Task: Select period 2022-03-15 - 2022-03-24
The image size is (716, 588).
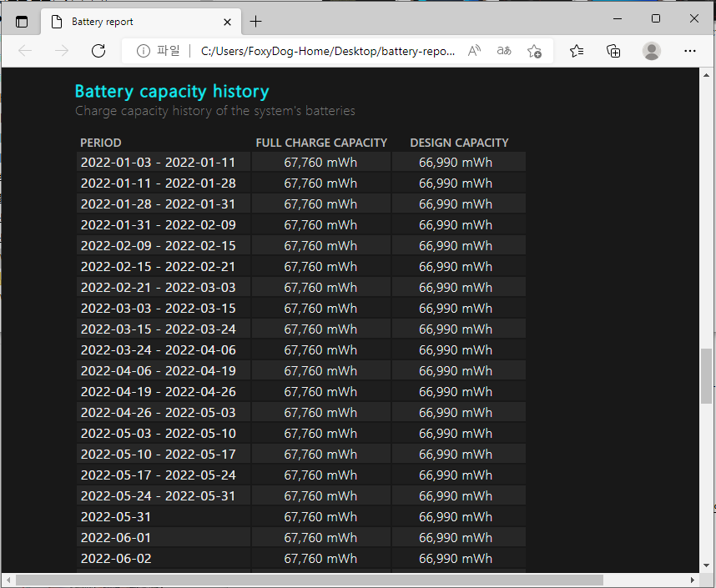Action: 158,329
